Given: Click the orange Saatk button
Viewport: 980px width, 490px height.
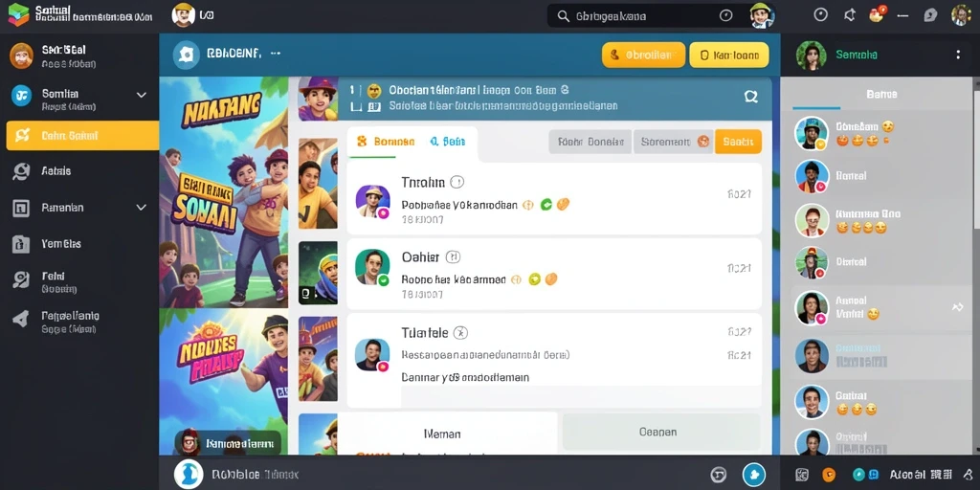Looking at the screenshot, I should click(738, 142).
